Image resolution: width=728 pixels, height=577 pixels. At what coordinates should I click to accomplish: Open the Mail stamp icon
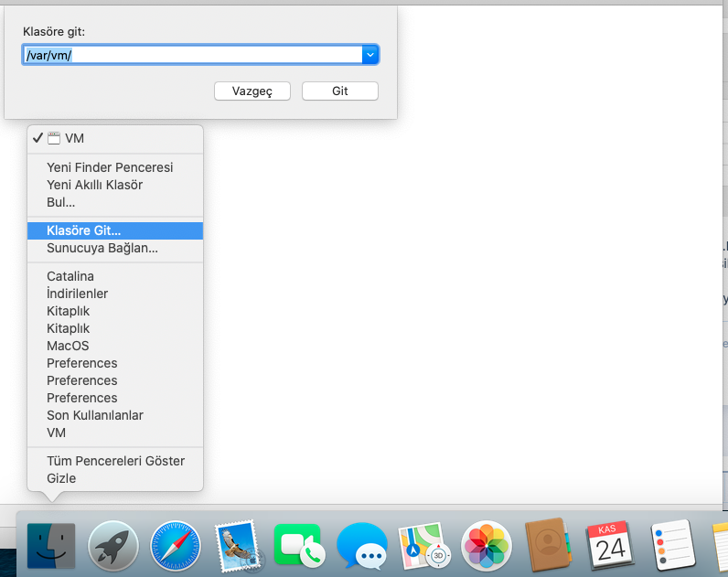click(238, 546)
